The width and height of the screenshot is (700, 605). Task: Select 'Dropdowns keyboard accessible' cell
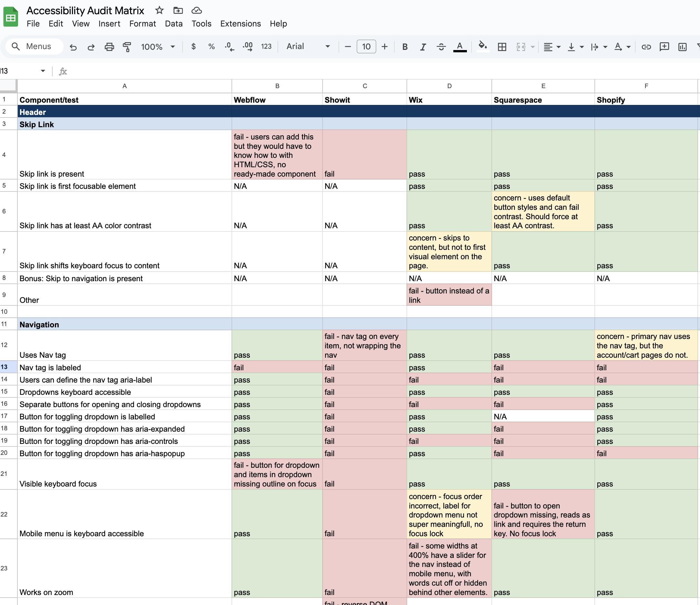[124, 392]
